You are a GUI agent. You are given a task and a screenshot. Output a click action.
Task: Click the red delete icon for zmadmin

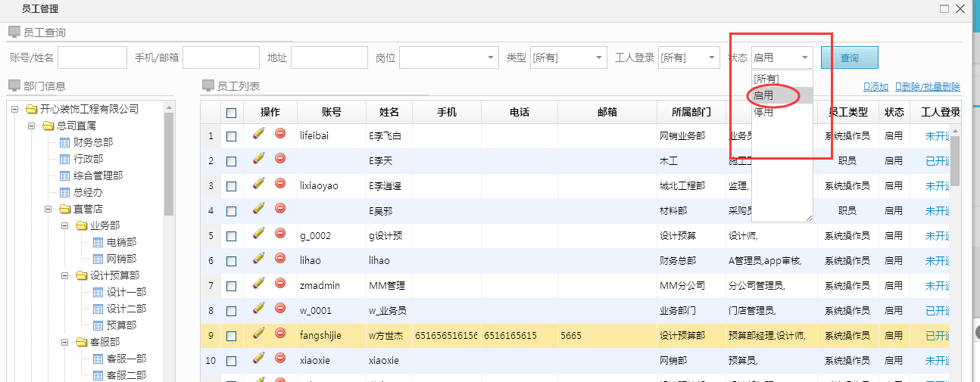click(280, 284)
